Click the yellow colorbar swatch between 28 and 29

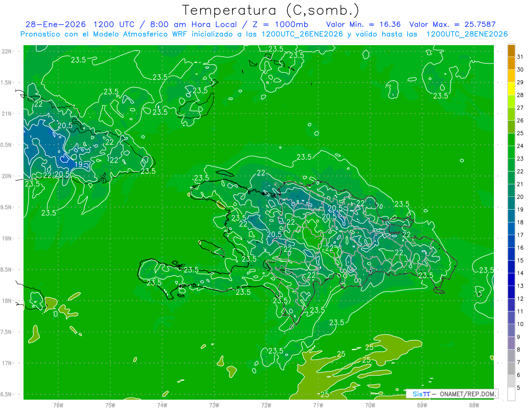pyautogui.click(x=511, y=88)
